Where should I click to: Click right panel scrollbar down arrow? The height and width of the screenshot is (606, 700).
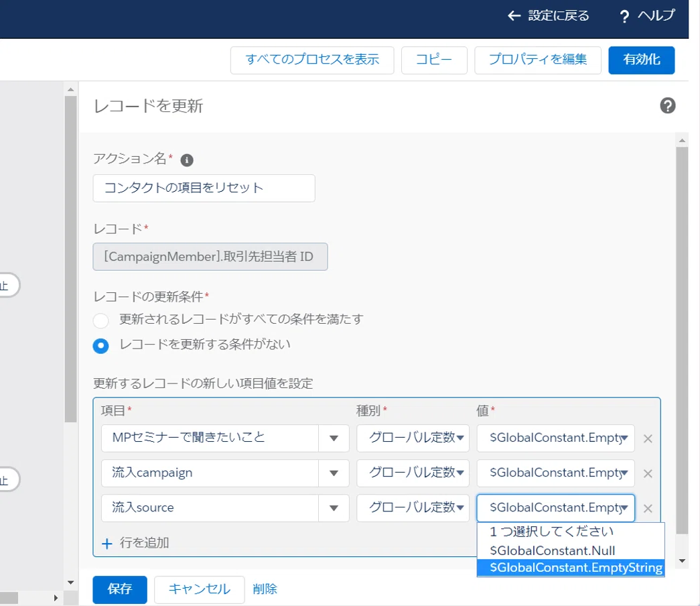(x=682, y=561)
